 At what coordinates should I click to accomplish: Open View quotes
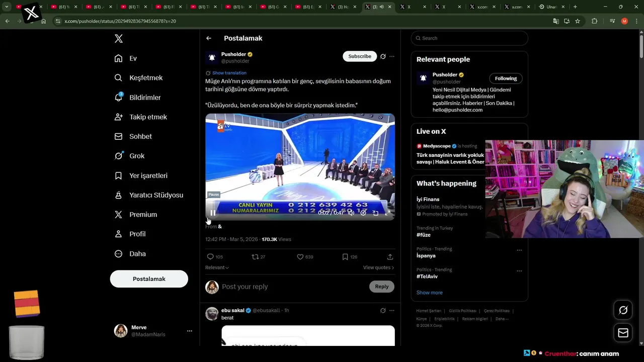click(378, 267)
